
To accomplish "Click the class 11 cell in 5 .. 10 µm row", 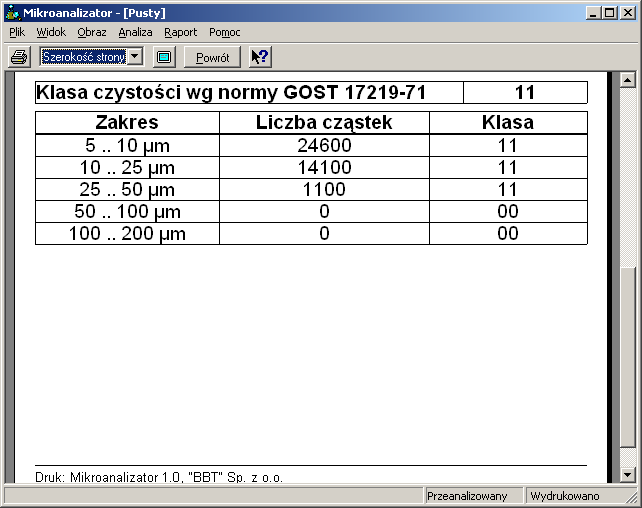I will [508, 145].
